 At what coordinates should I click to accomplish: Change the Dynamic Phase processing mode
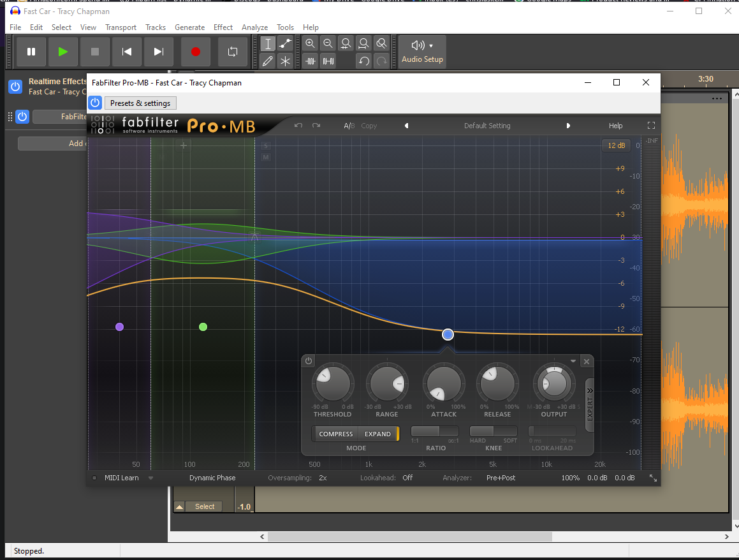212,478
